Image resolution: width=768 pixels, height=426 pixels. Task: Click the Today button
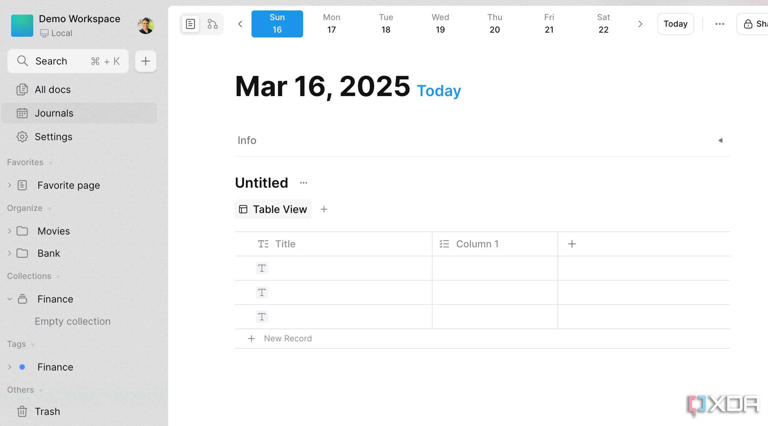pyautogui.click(x=675, y=24)
